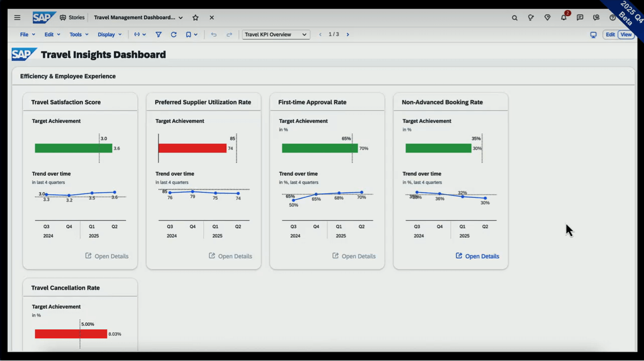Expand the bookmark dropdown arrow

[196, 35]
